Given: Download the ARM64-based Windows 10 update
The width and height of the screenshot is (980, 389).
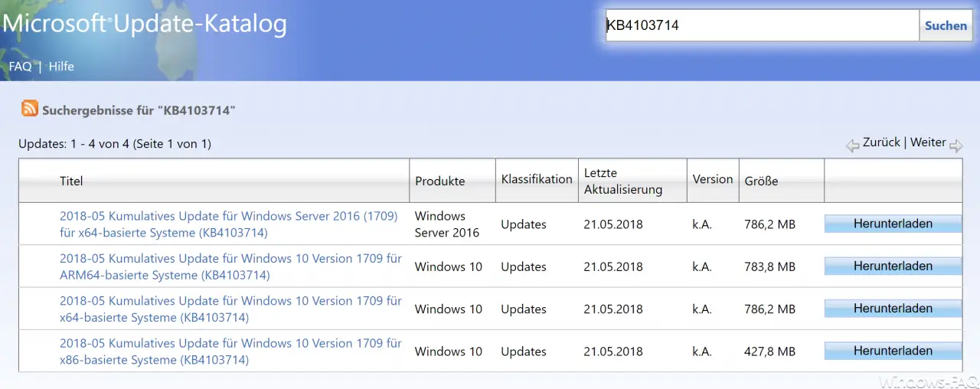Looking at the screenshot, I should click(x=893, y=266).
